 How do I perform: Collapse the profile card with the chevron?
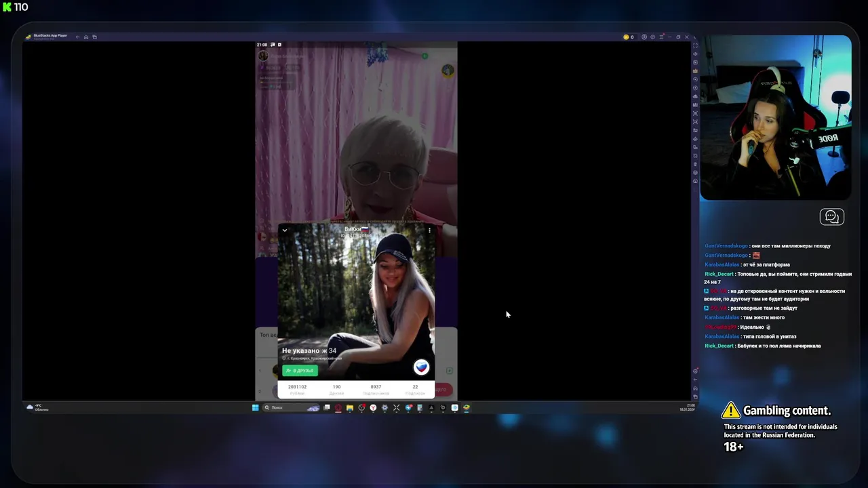(x=285, y=230)
